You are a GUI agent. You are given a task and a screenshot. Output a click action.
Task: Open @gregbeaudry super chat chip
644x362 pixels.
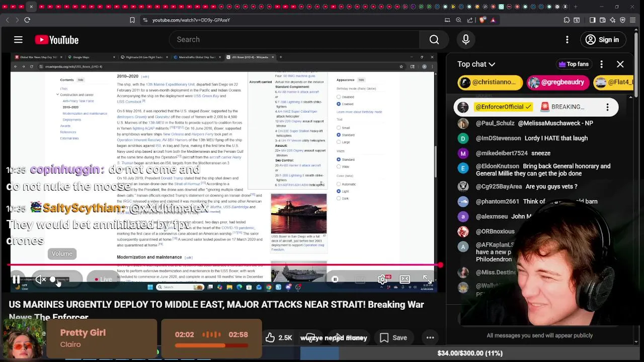558,82
